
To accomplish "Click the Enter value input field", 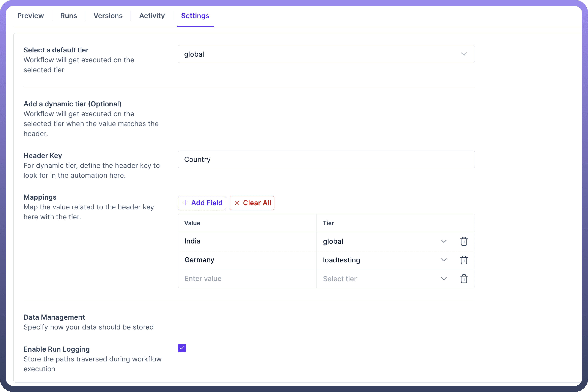I will point(247,279).
